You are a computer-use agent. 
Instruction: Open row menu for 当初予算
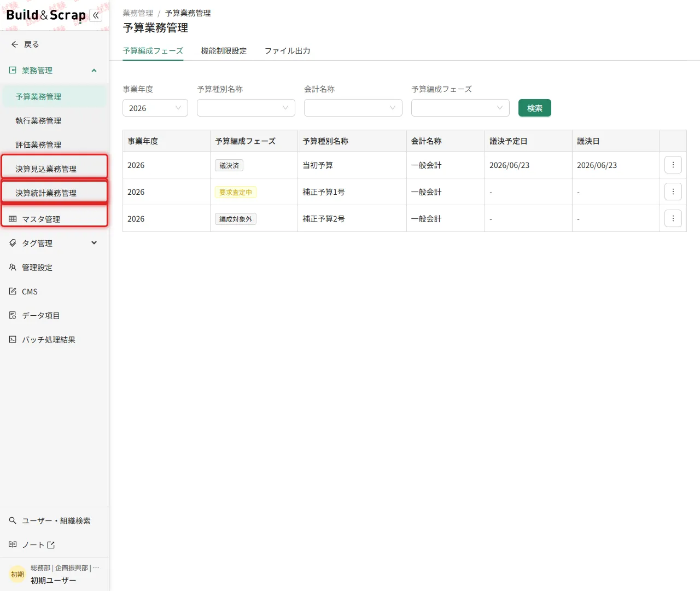click(x=673, y=165)
